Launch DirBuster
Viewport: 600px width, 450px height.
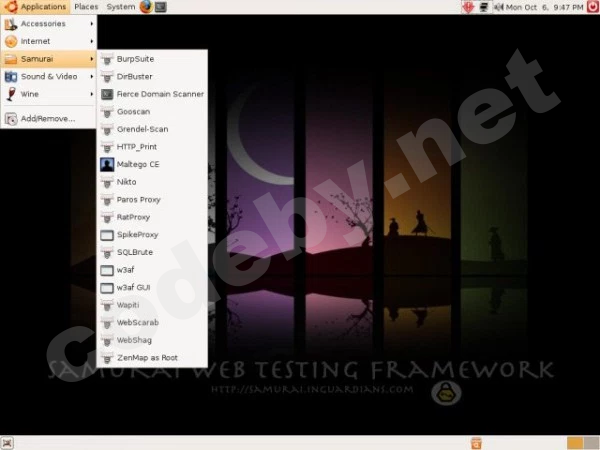[x=152, y=77]
